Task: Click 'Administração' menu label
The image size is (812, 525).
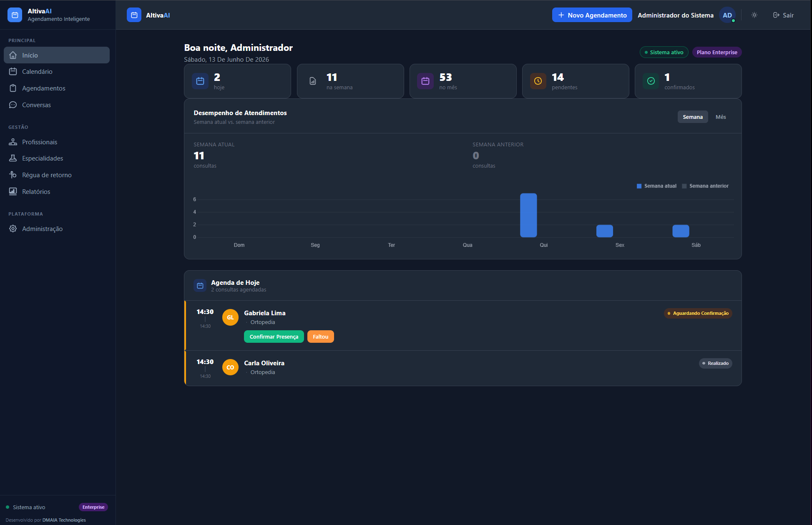Action: (x=43, y=229)
